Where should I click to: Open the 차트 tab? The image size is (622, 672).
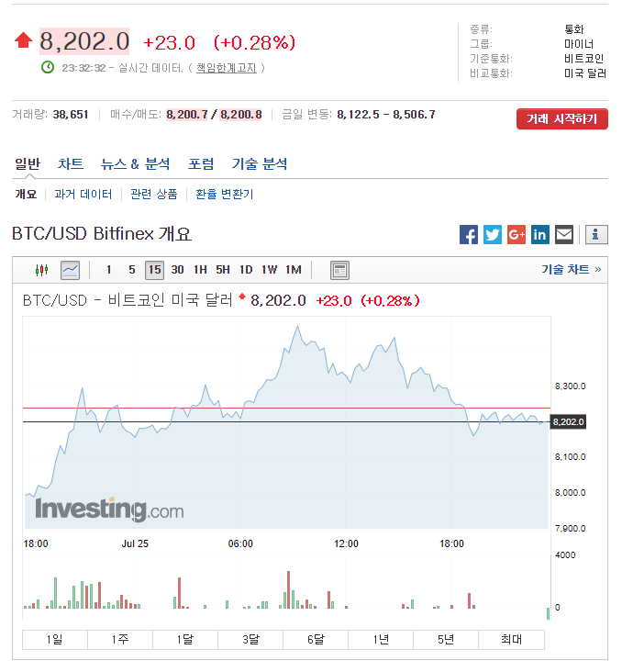tap(71, 164)
